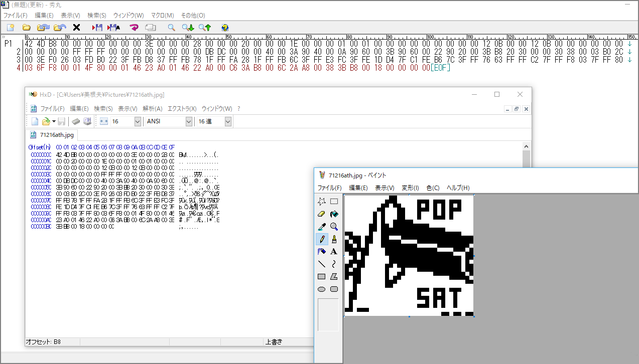Image resolution: width=639 pixels, height=364 pixels.
Task: Select the Color picker eyedropper in Paint
Action: (x=322, y=227)
